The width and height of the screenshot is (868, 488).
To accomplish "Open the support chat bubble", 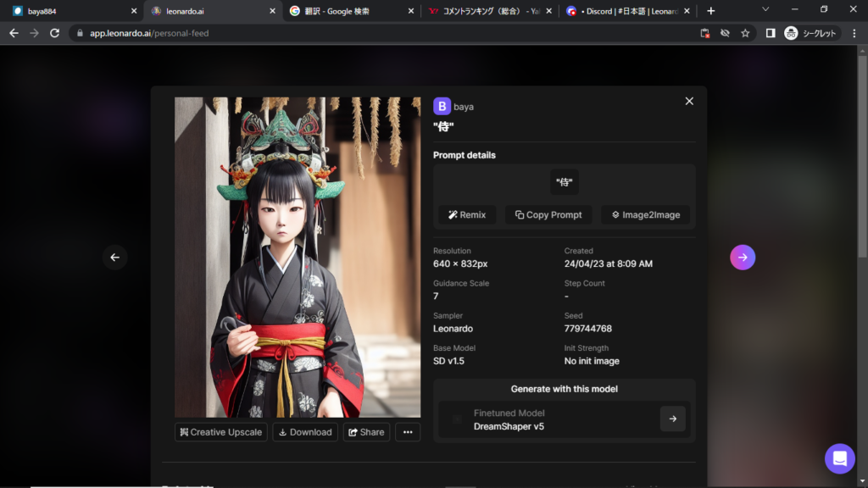I will 839,458.
